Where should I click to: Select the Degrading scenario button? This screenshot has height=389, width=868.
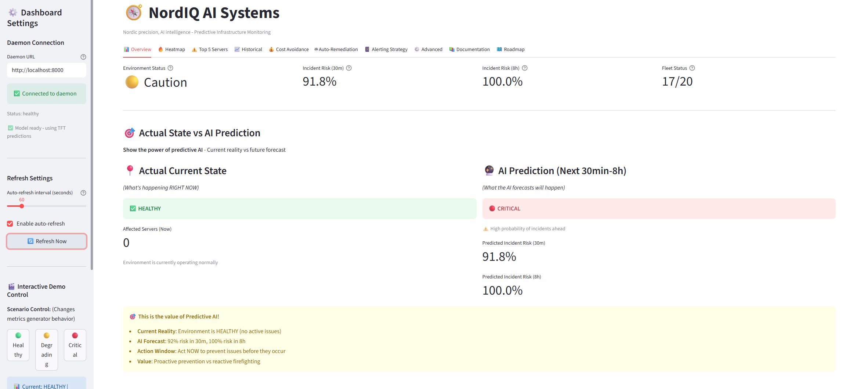(x=47, y=349)
